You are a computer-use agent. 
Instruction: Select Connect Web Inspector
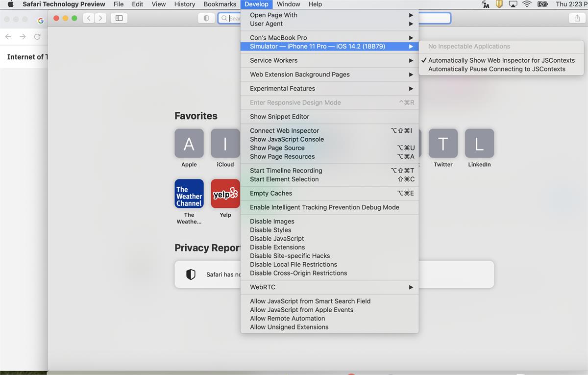(330, 131)
